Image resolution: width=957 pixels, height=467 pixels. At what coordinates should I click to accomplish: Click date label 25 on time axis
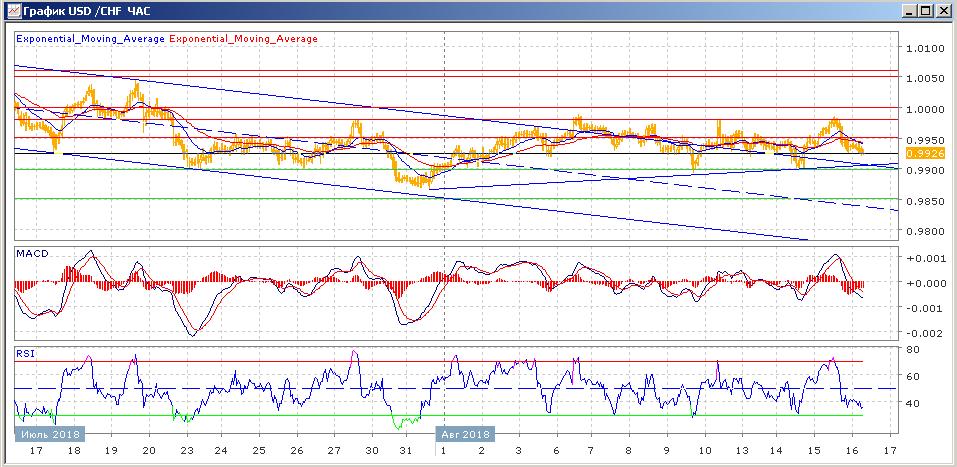(x=258, y=451)
